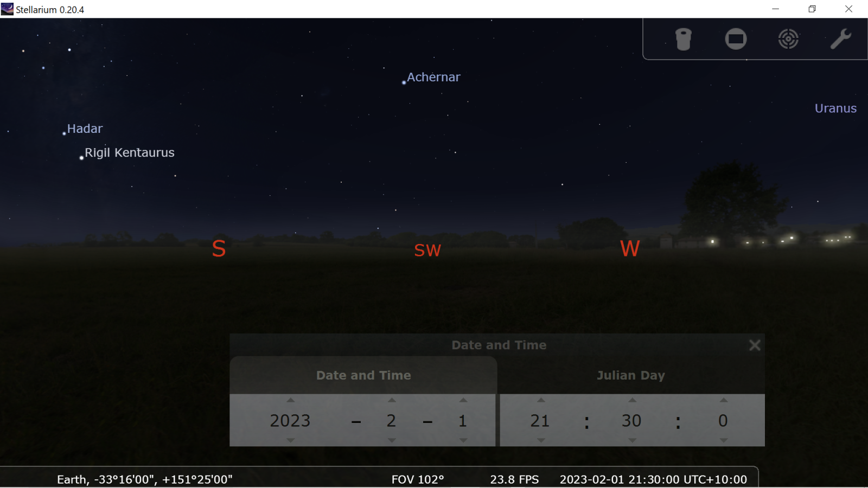Click the year field showing 2023
The image size is (868, 488).
(290, 421)
